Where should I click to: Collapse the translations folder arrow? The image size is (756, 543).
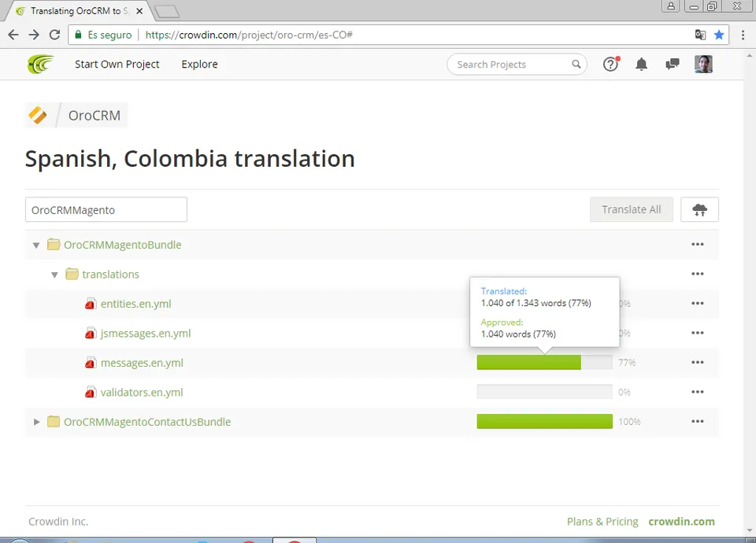coord(54,275)
